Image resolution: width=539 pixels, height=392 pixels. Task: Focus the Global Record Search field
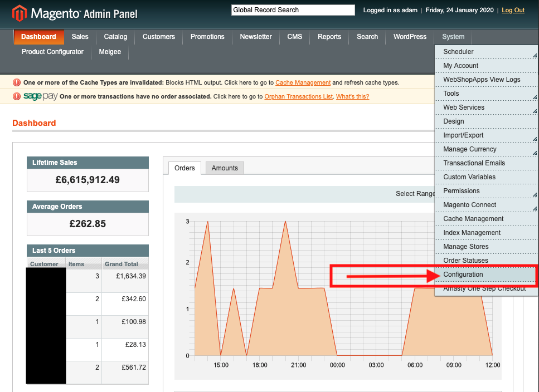click(x=293, y=10)
